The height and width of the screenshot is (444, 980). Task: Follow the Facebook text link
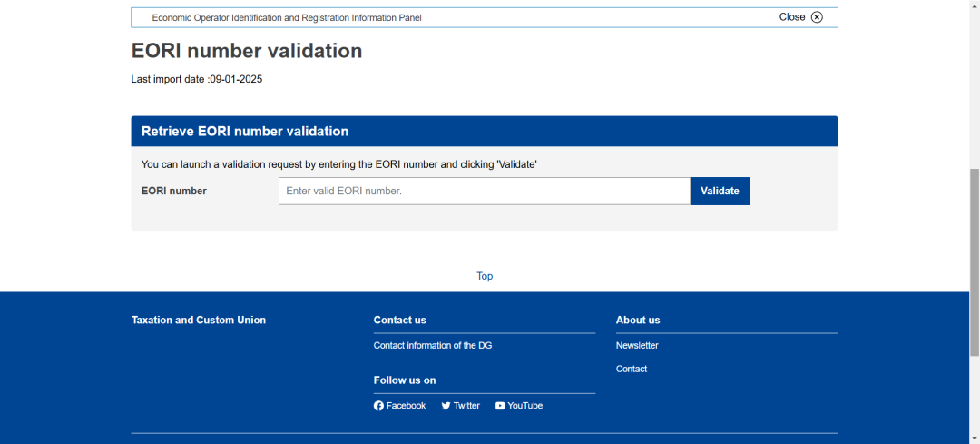pyautogui.click(x=407, y=406)
